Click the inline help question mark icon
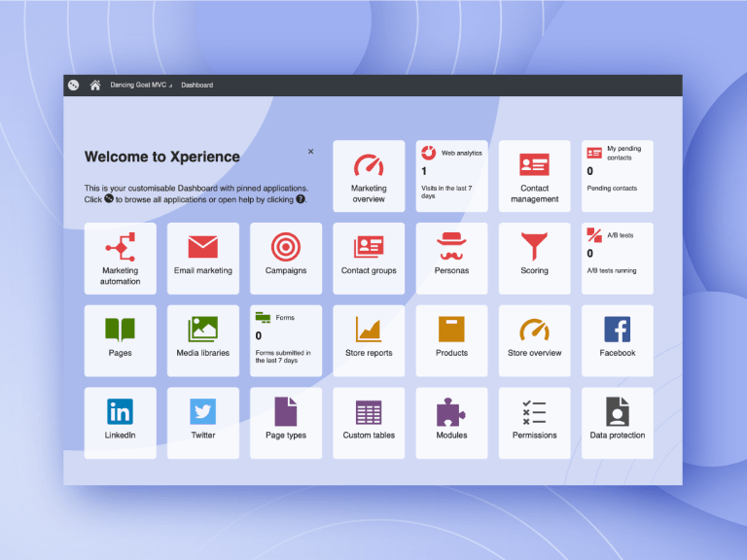Image resolution: width=747 pixels, height=560 pixels. coord(301,199)
